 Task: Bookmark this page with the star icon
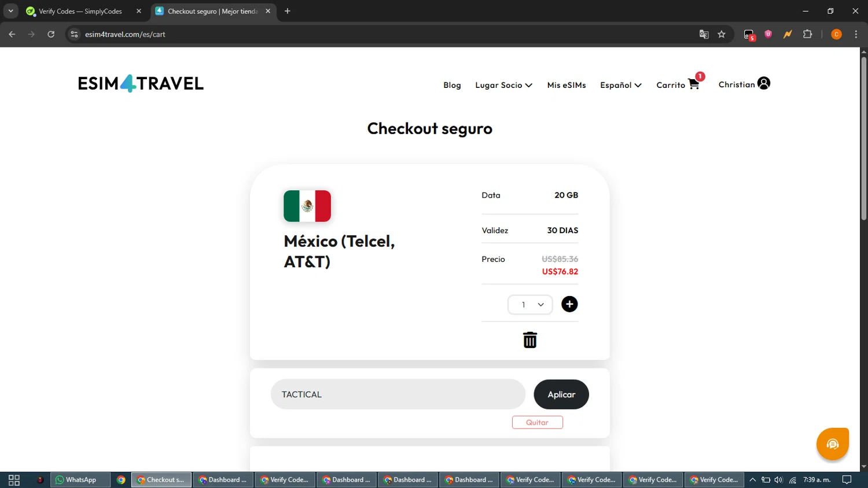click(x=722, y=34)
